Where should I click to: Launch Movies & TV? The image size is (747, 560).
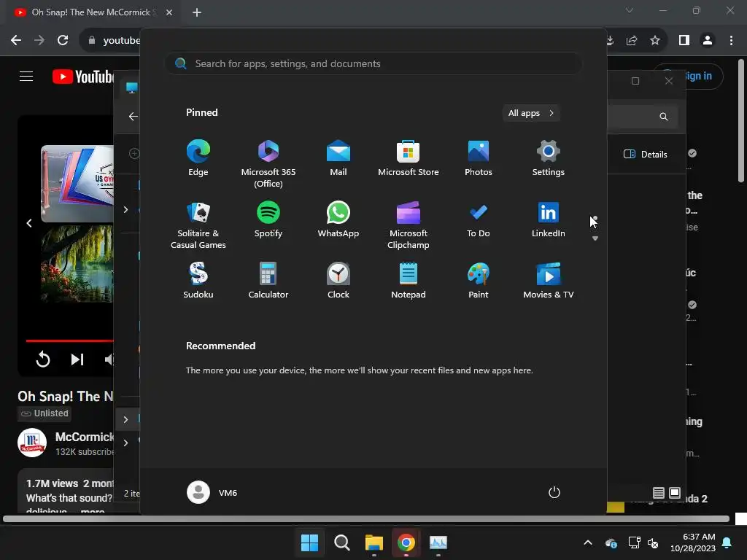(549, 281)
